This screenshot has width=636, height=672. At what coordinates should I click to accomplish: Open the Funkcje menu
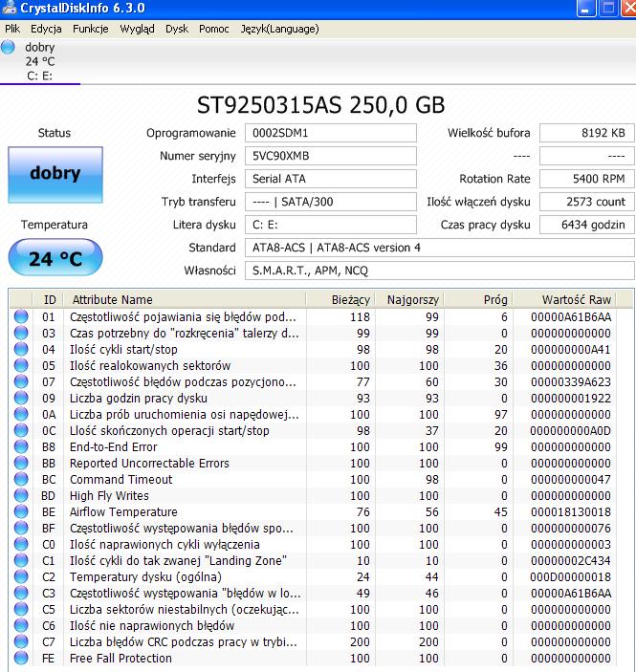[x=91, y=29]
